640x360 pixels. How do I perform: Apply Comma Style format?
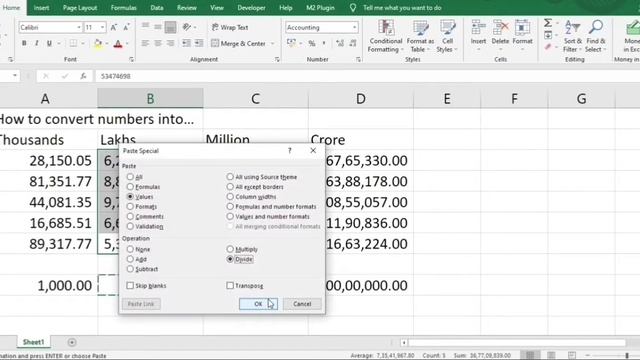324,43
